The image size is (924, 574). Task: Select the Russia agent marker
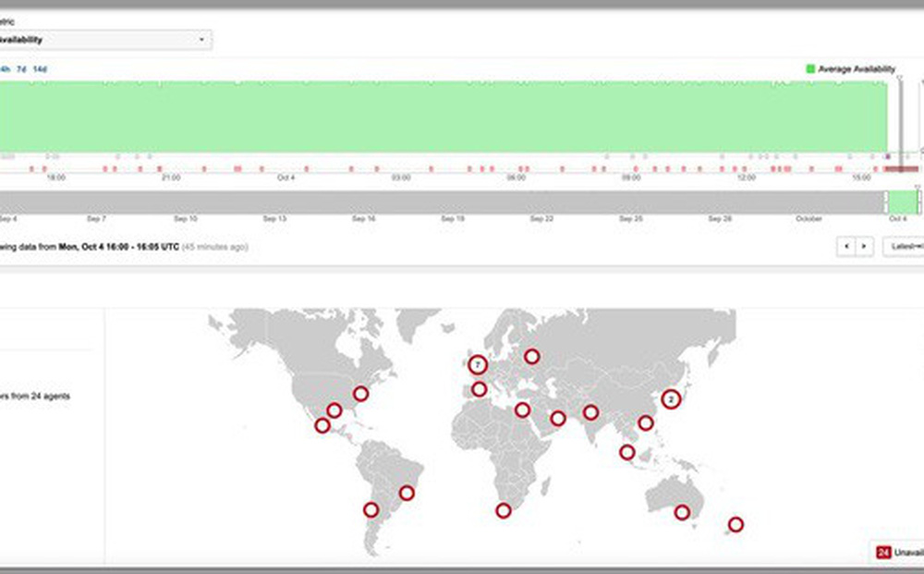click(531, 356)
